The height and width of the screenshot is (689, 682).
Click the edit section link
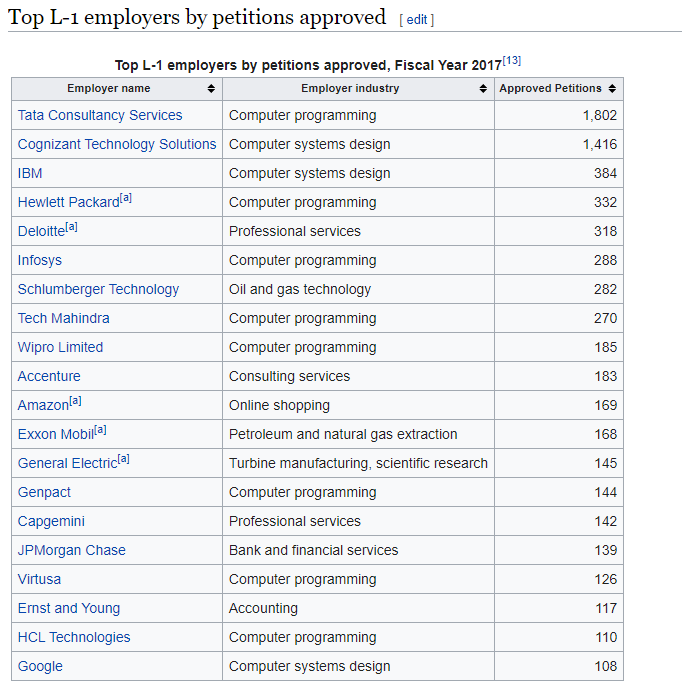coord(417,20)
